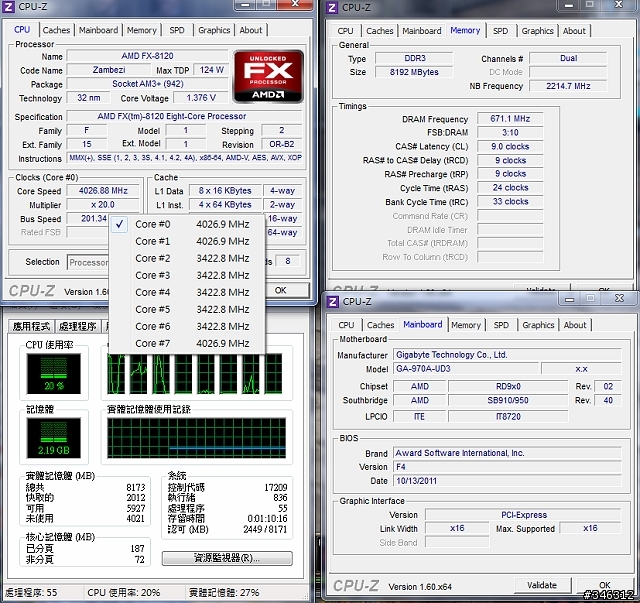
Task: Click the NB Frequency 2214.7 MHz value
Action: (x=568, y=86)
